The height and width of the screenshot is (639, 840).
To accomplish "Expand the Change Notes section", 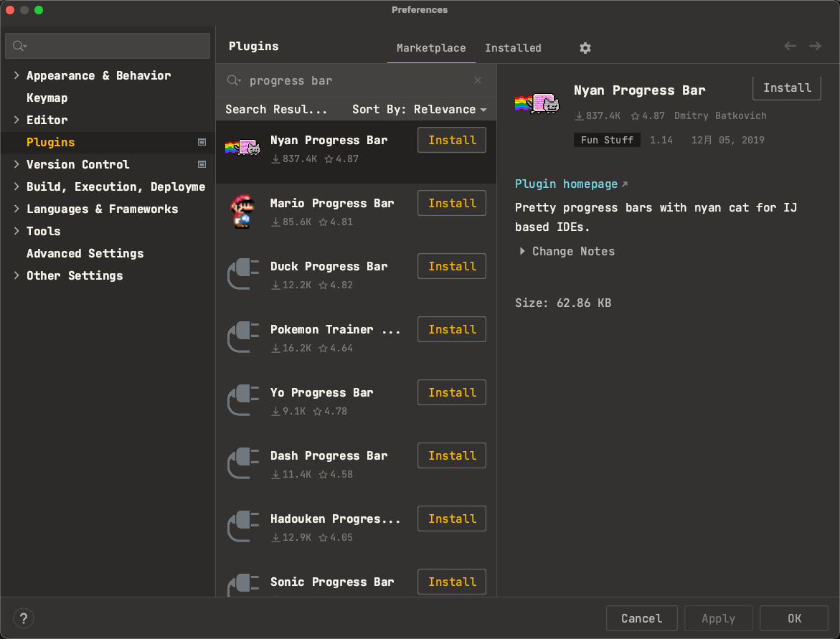I will coord(522,251).
